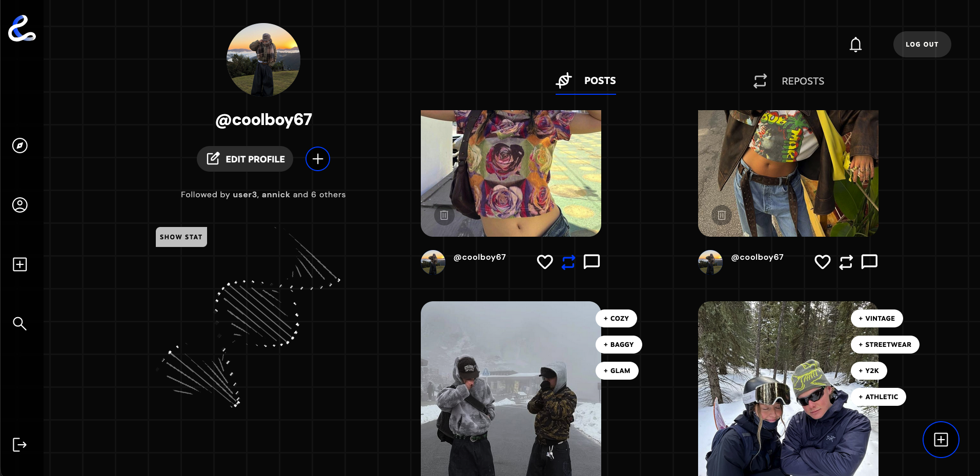Click the large profile picture
The height and width of the screenshot is (476, 980).
263,60
